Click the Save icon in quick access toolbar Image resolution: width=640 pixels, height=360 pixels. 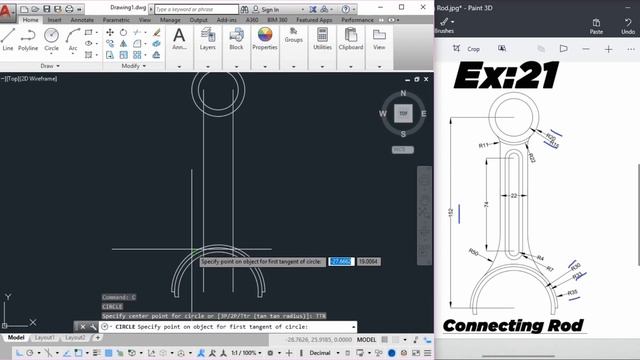[47, 9]
